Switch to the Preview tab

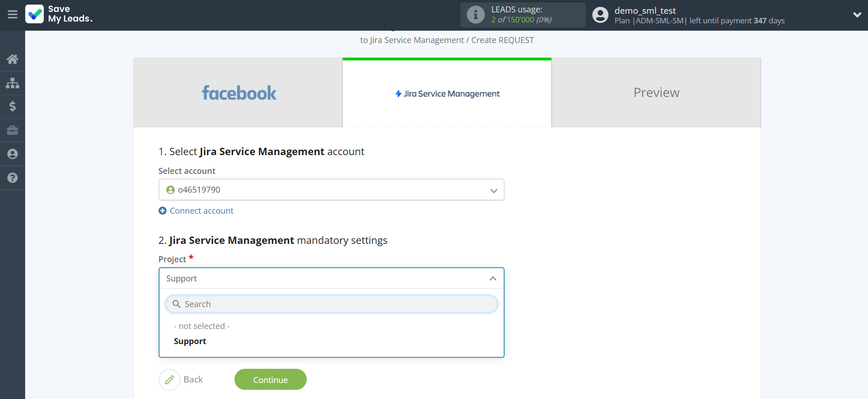[x=656, y=93]
